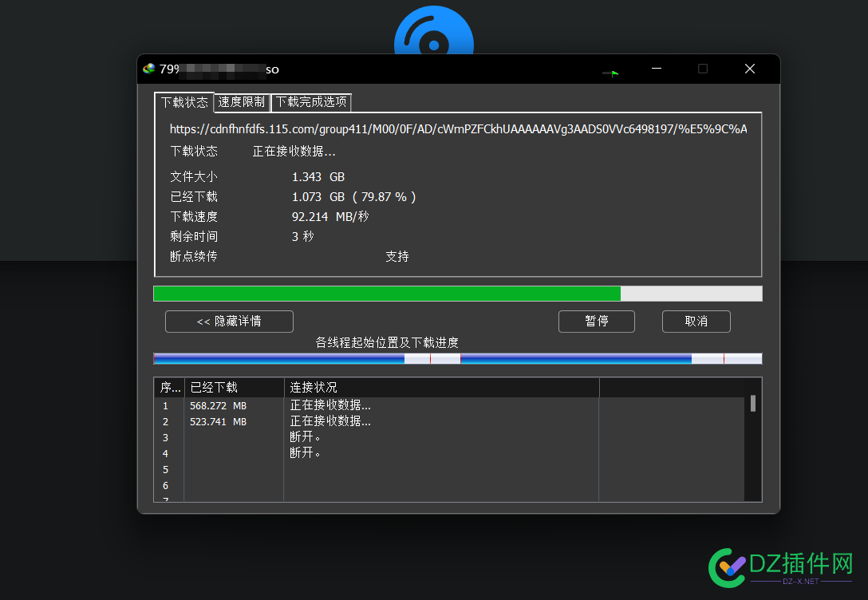Click the 连接状况 column header

(x=442, y=388)
